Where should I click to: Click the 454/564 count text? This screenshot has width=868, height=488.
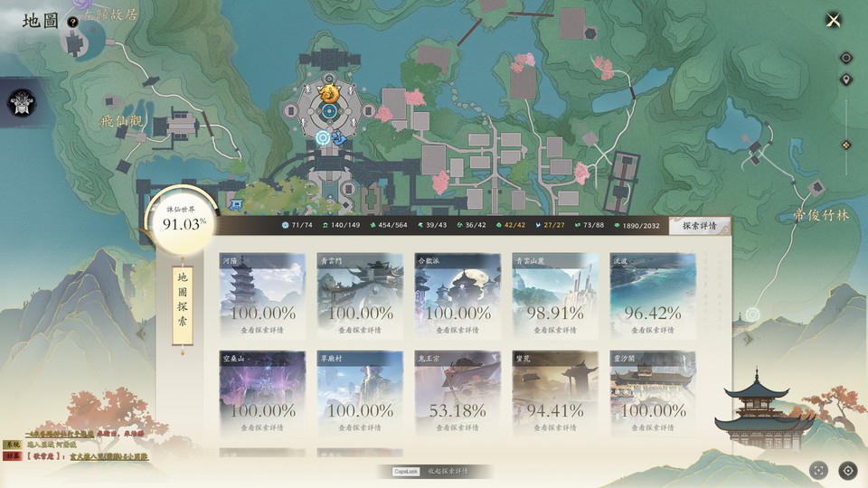(392, 226)
